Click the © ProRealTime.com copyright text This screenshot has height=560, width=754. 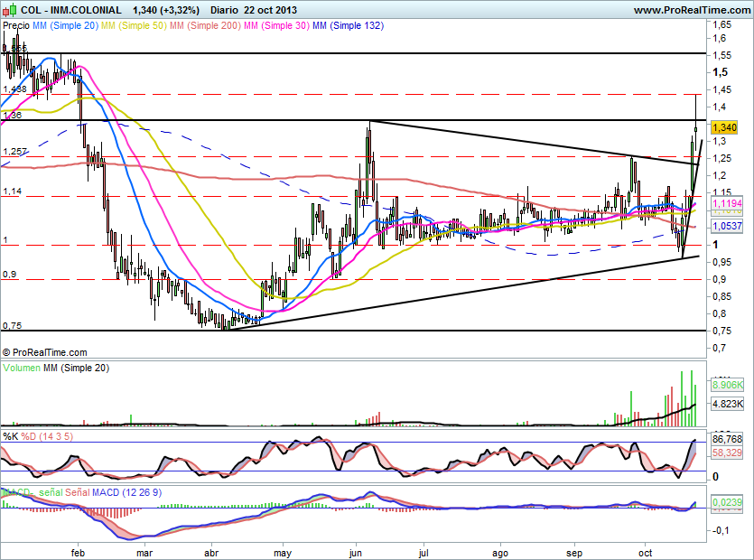pyautogui.click(x=45, y=352)
